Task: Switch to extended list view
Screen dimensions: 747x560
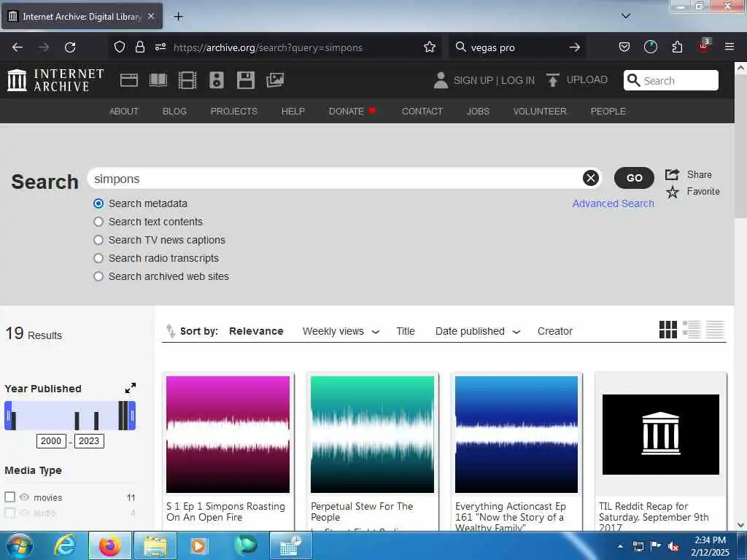Action: [x=692, y=330]
